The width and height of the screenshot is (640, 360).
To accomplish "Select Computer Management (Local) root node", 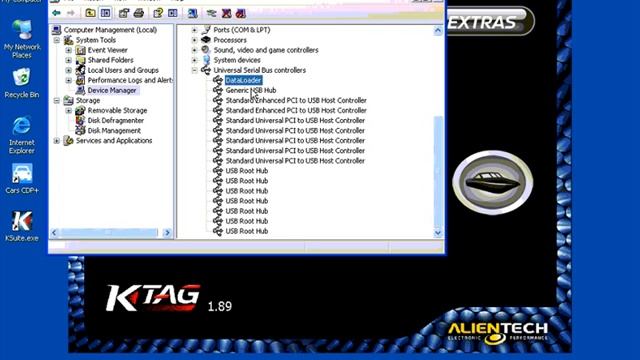I will tap(110, 30).
